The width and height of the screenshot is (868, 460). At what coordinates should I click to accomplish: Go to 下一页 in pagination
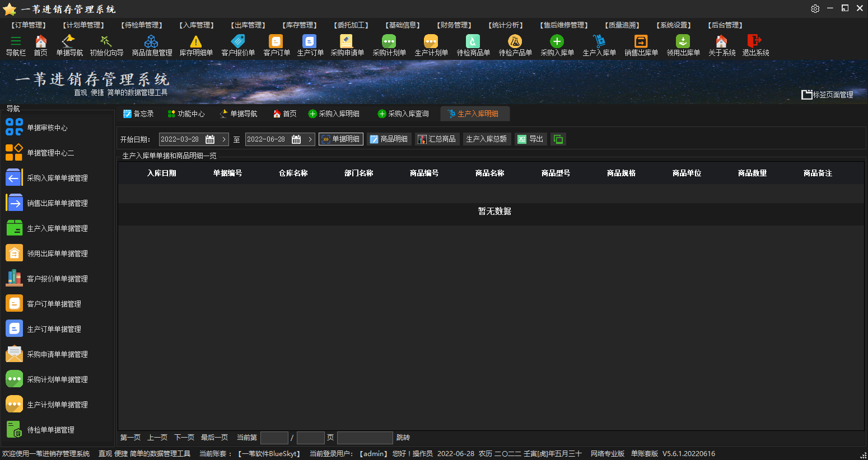point(184,438)
